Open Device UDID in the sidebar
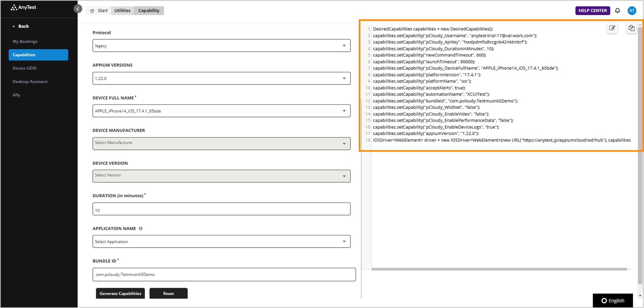644x308 pixels. pyautogui.click(x=24, y=68)
